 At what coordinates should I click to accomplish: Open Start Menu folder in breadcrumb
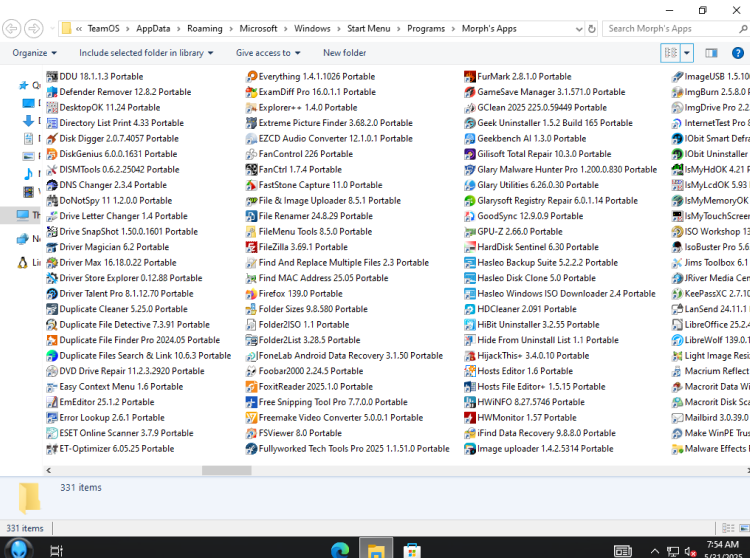tap(368, 29)
